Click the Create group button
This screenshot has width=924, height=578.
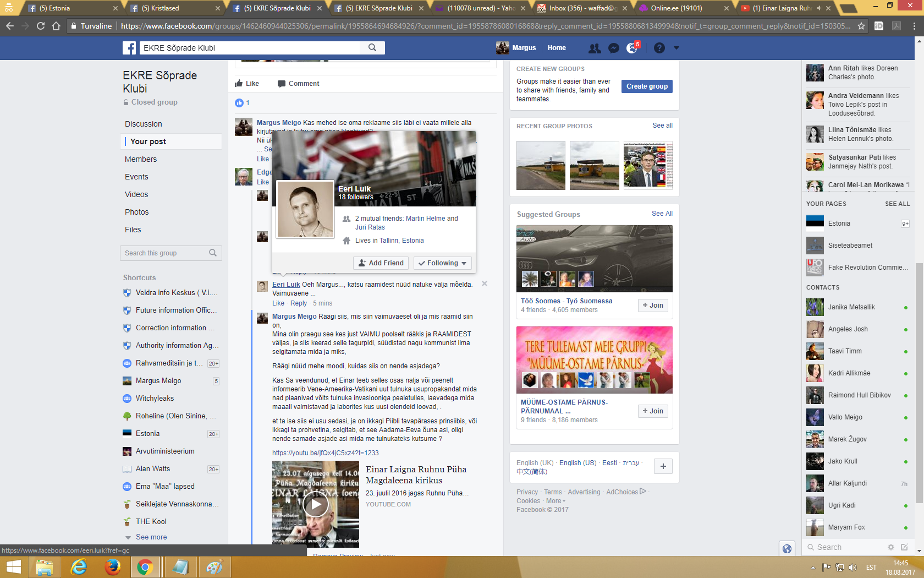[647, 86]
